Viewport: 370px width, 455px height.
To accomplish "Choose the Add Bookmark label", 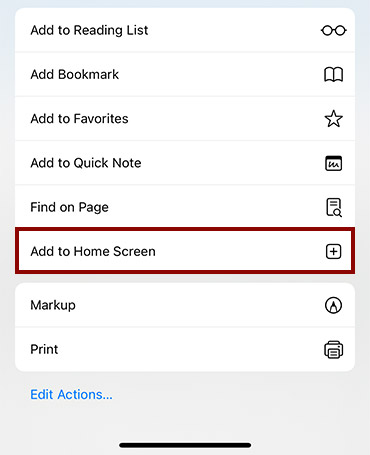I will [x=75, y=74].
